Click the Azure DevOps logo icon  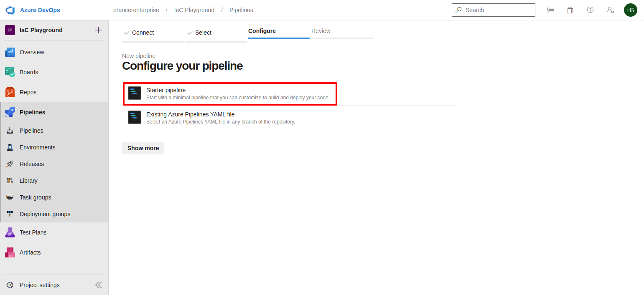[10, 10]
